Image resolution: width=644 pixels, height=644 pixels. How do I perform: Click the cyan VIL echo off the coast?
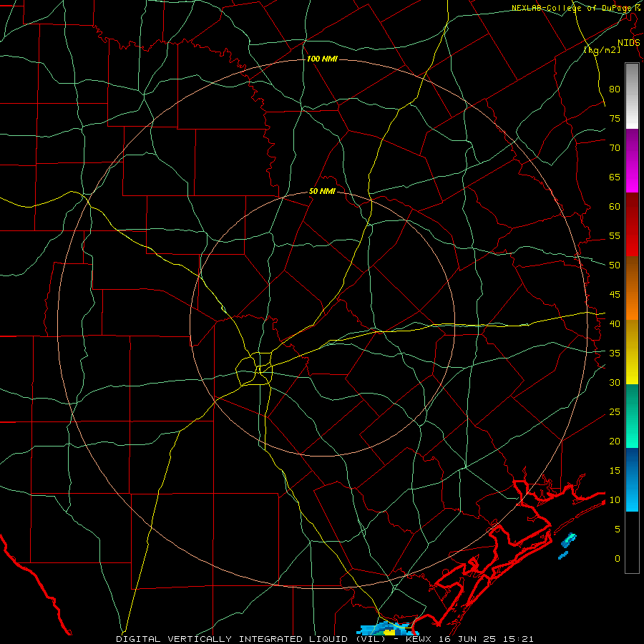[569, 540]
